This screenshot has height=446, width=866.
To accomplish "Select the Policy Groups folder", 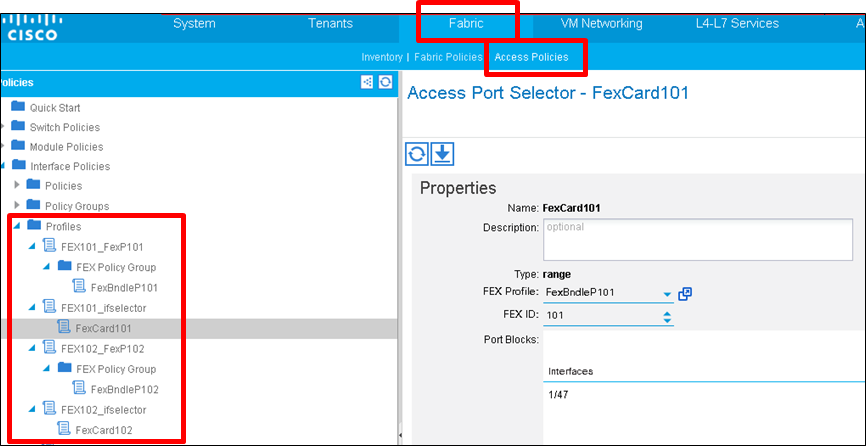I will point(77,206).
